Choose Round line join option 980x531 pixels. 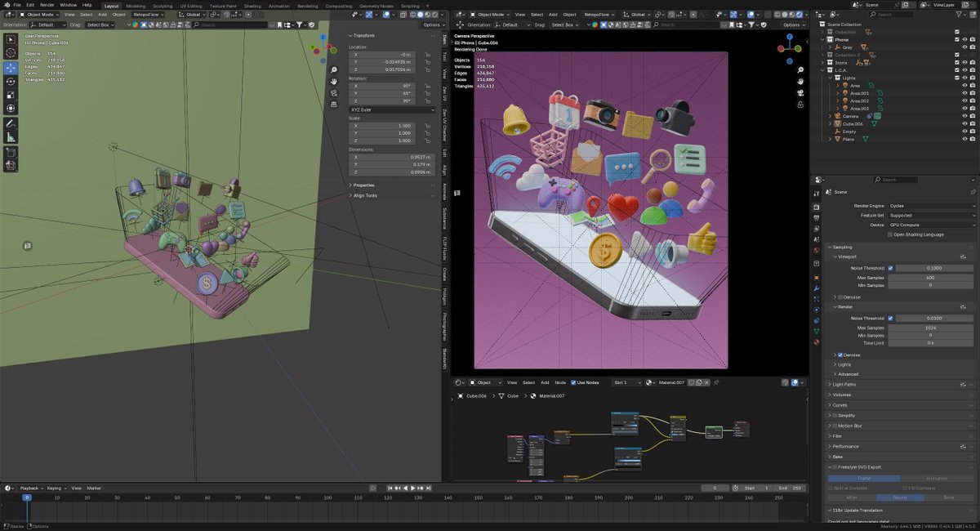tap(900, 497)
